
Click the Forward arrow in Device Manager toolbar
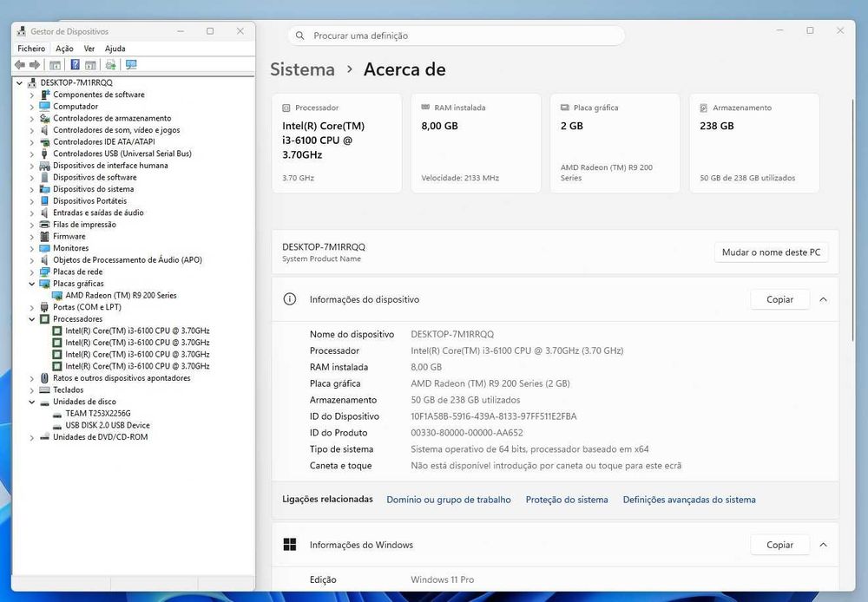pos(35,65)
